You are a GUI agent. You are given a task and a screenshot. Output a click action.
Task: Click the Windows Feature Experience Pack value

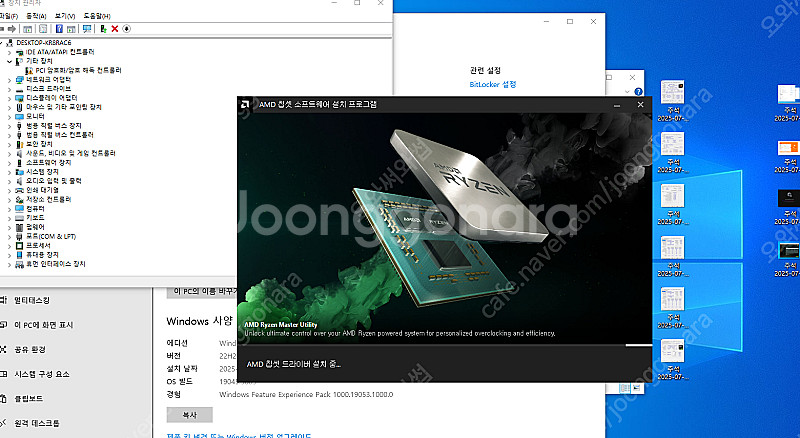coord(306,395)
